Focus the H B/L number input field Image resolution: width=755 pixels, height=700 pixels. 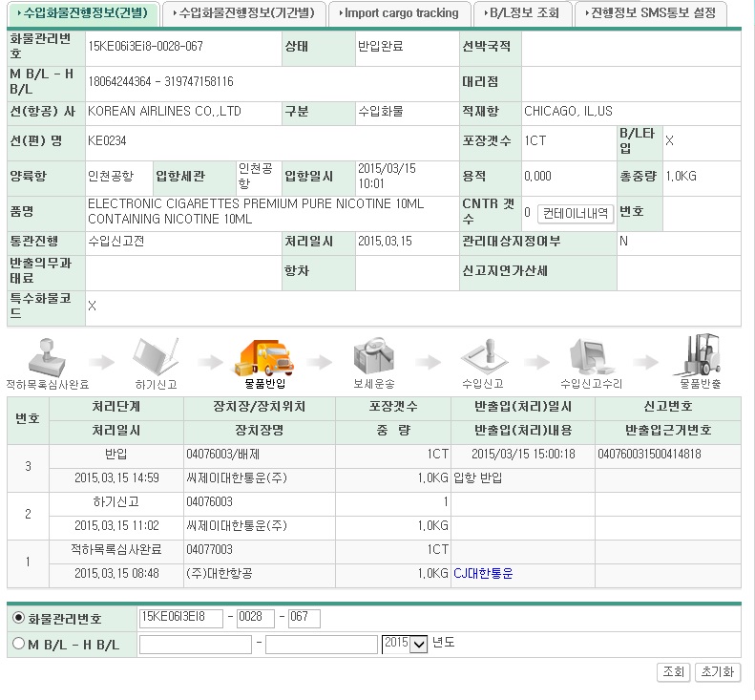tap(321, 644)
